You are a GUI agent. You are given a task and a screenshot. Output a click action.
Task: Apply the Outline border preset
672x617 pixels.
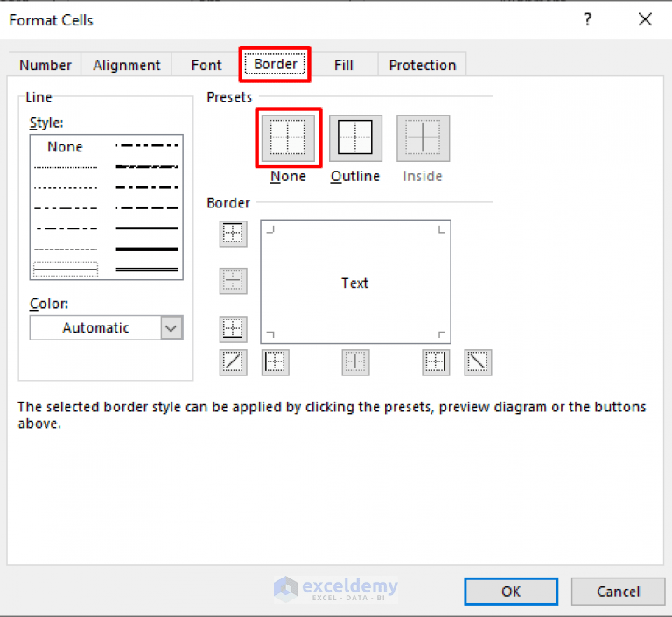(355, 137)
